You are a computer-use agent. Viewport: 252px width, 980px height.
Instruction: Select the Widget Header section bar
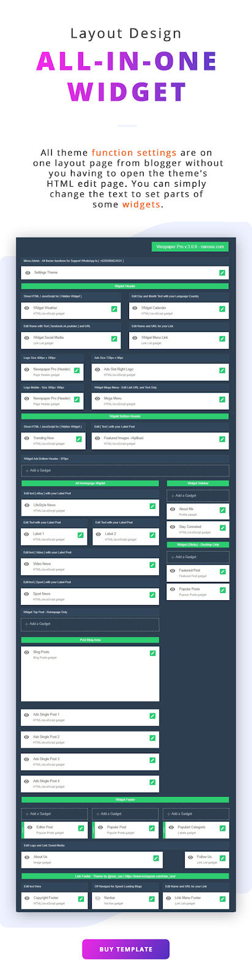[x=125, y=286]
